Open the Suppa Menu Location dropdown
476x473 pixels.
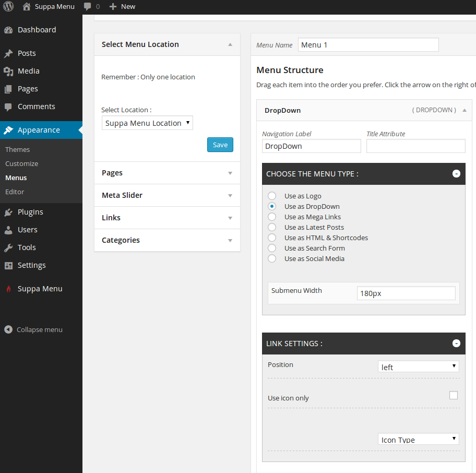click(x=147, y=123)
